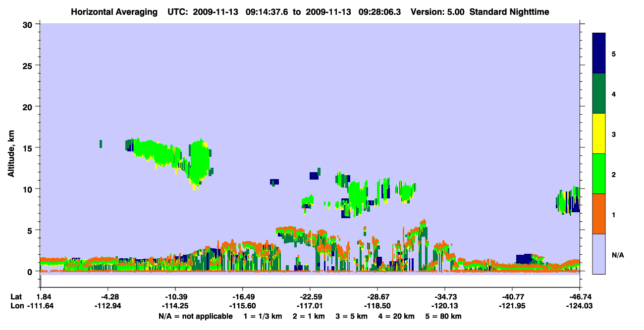Viewport: 644px width, 330px height.
Task: Click the 'Altitude, km' axis label
Action: (x=11, y=153)
